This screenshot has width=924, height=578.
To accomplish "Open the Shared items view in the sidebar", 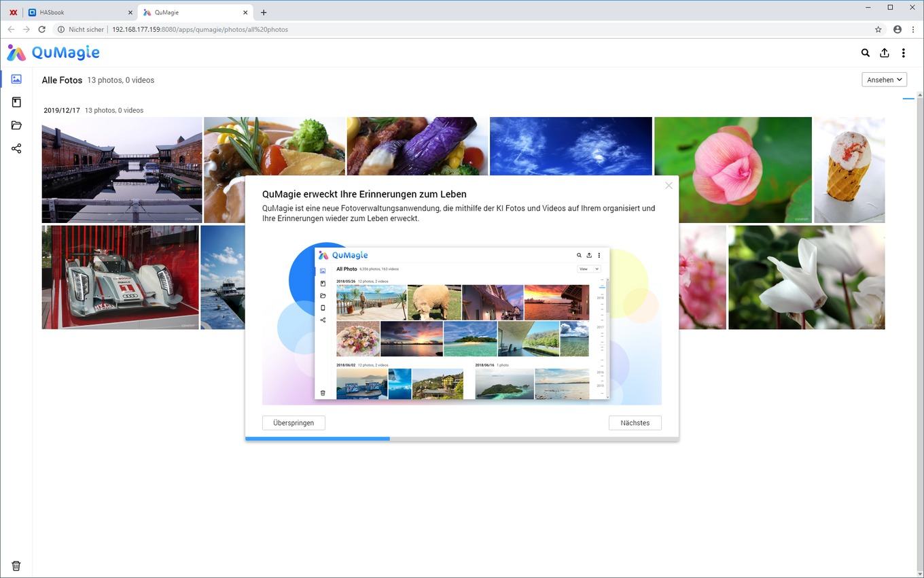I will pyautogui.click(x=16, y=148).
